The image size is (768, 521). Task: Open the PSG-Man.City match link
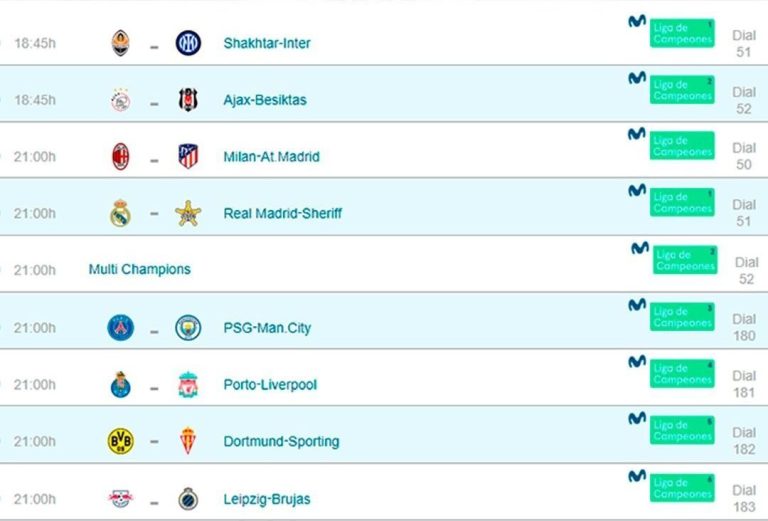(267, 328)
